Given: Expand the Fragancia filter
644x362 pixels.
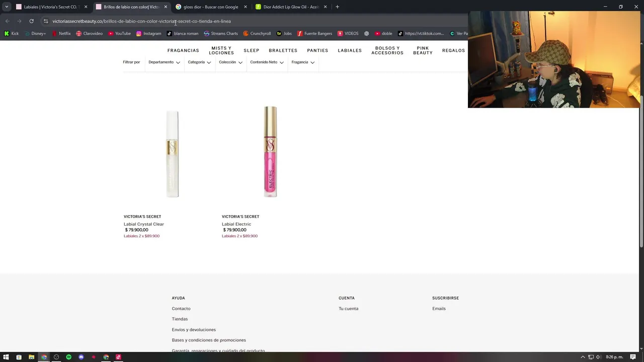Looking at the screenshot, I should tap(303, 62).
